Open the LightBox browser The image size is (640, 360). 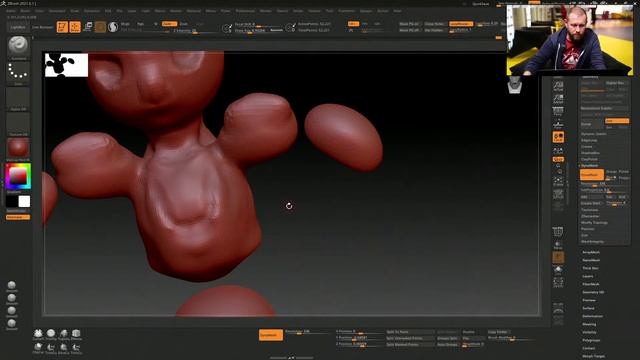click(18, 27)
